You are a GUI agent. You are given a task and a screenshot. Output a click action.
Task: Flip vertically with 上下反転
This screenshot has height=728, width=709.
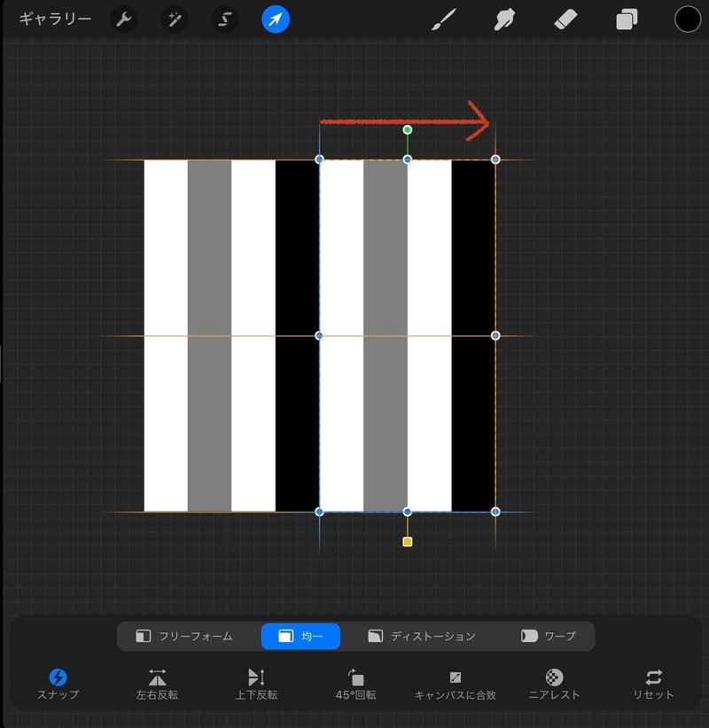pos(257,684)
